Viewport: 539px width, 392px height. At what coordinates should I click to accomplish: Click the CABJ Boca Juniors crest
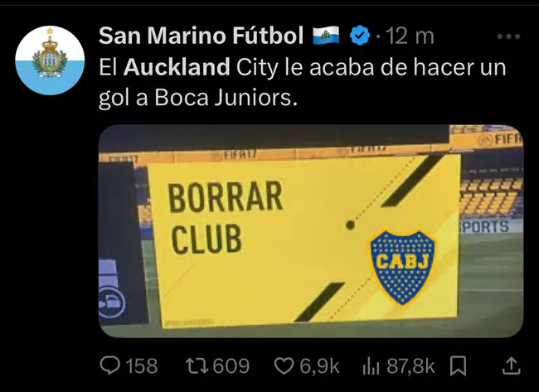[402, 268]
